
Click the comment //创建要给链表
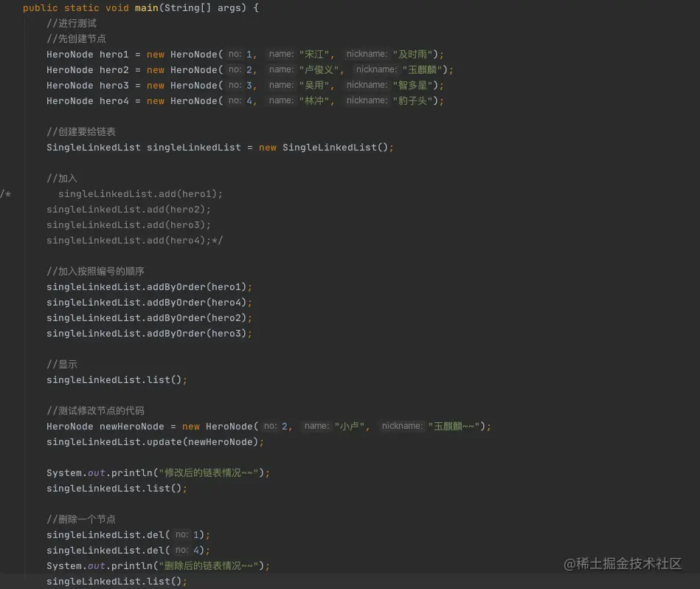tap(81, 131)
